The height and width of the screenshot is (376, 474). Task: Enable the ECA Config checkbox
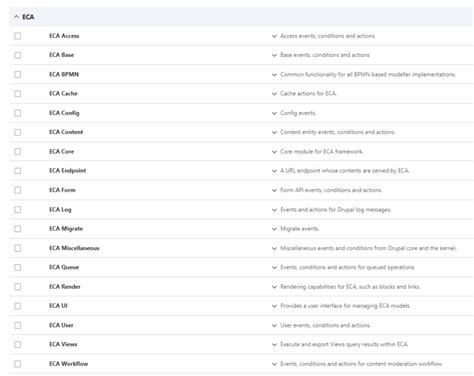pyautogui.click(x=18, y=113)
